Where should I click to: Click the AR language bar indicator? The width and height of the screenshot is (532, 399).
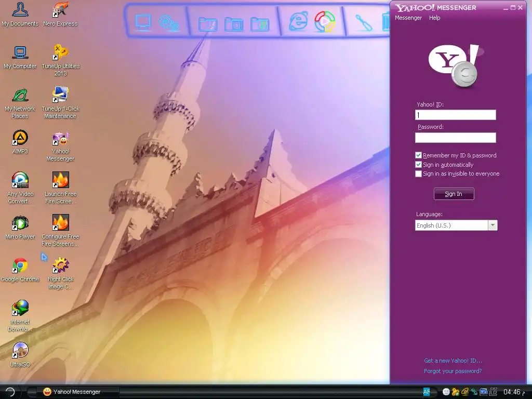427,392
